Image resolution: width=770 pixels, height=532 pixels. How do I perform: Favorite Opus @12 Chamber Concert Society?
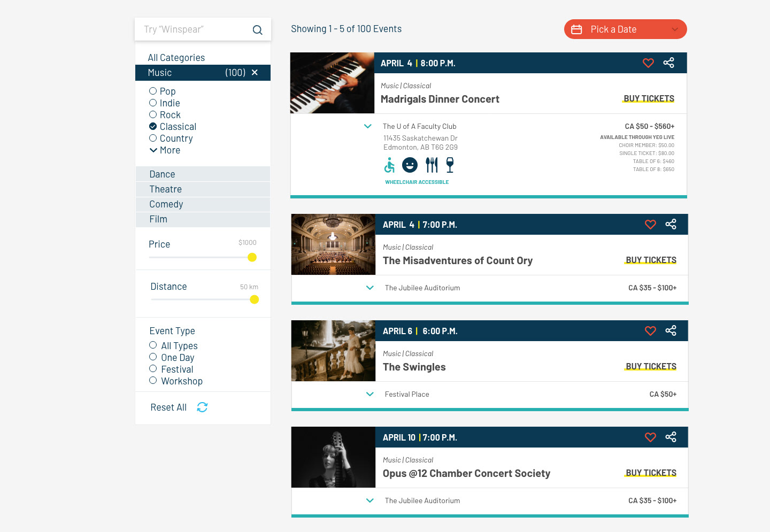point(650,437)
